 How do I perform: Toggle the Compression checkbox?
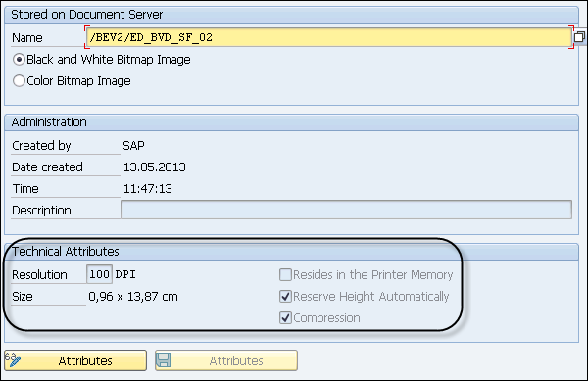pyautogui.click(x=285, y=318)
